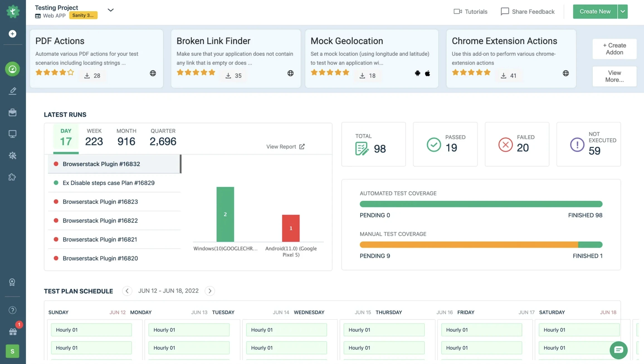Click the monitor icon in the sidebar
644x364 pixels.
point(12,134)
